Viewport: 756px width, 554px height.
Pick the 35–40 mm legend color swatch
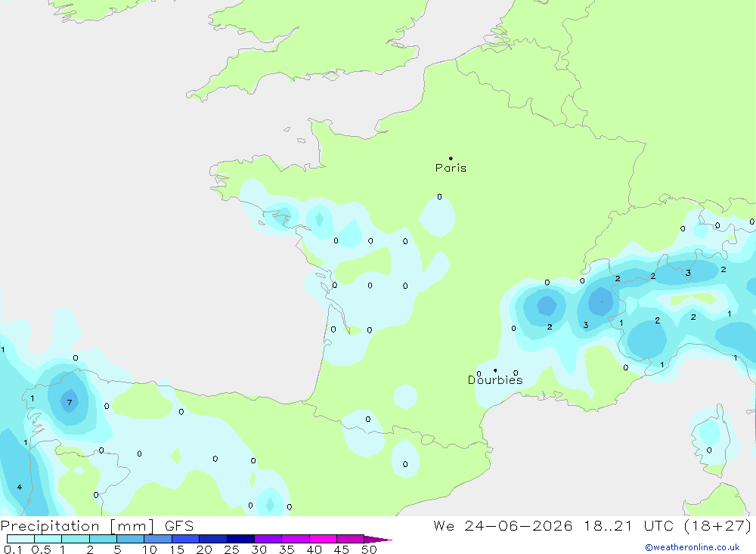coord(296,539)
